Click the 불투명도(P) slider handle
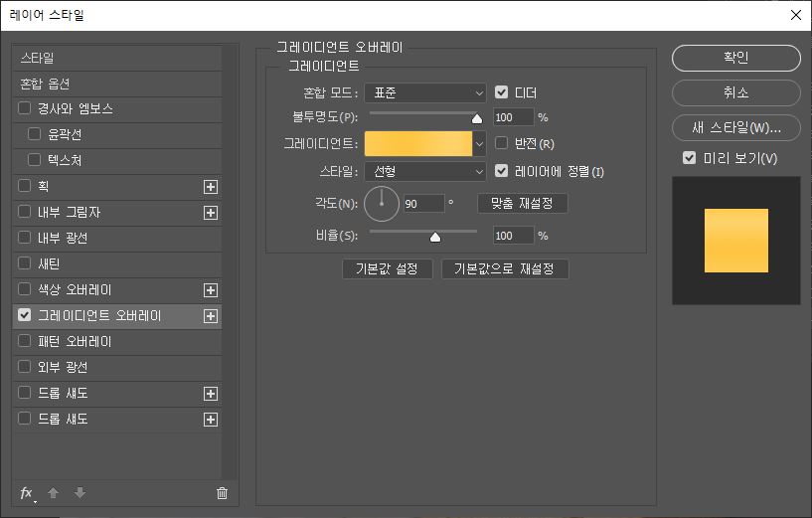This screenshot has height=518, width=812. tap(477, 119)
